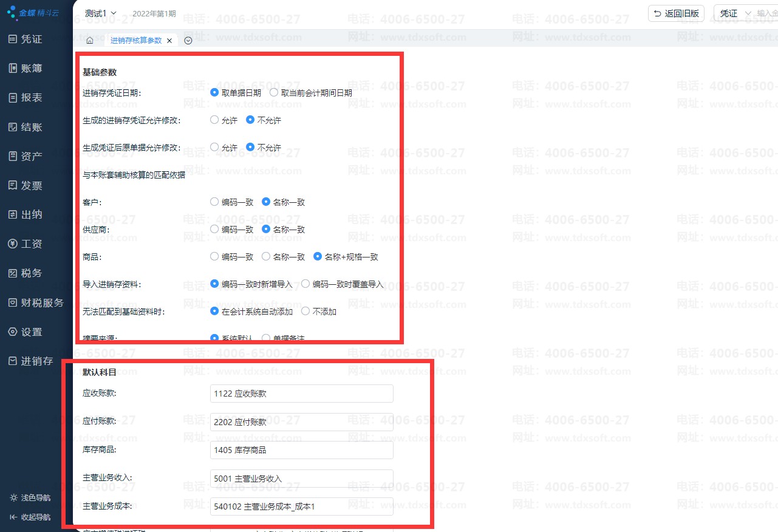Choose 不允许 for 生成的进销存凭证允许修改

(264, 120)
